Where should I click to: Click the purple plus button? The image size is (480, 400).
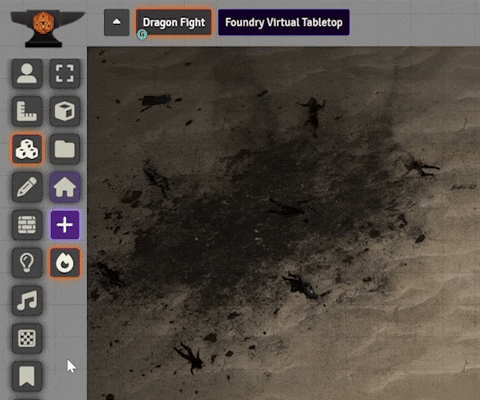click(65, 225)
